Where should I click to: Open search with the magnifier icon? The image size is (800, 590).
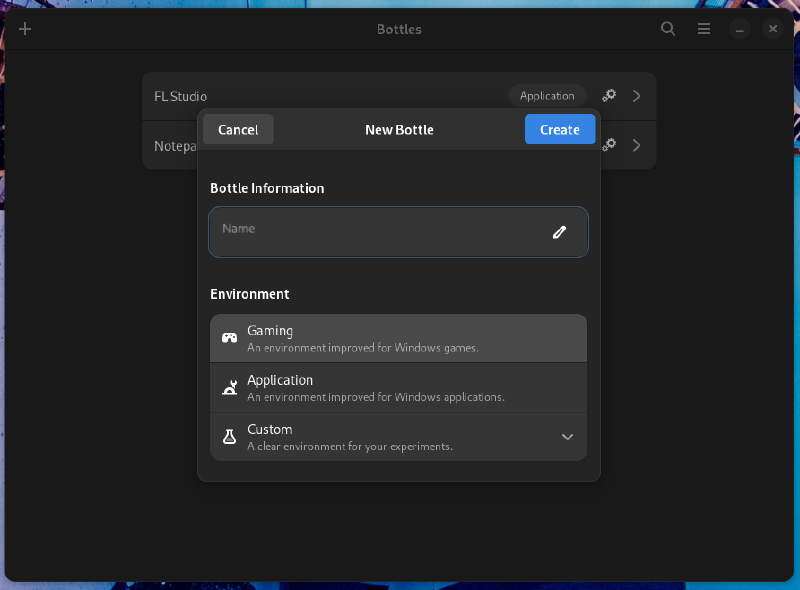click(x=668, y=29)
